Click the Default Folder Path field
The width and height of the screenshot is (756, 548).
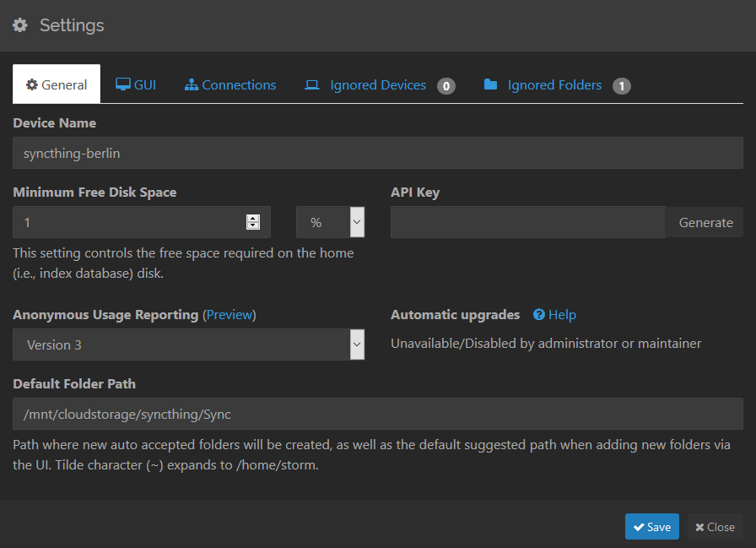[378, 414]
